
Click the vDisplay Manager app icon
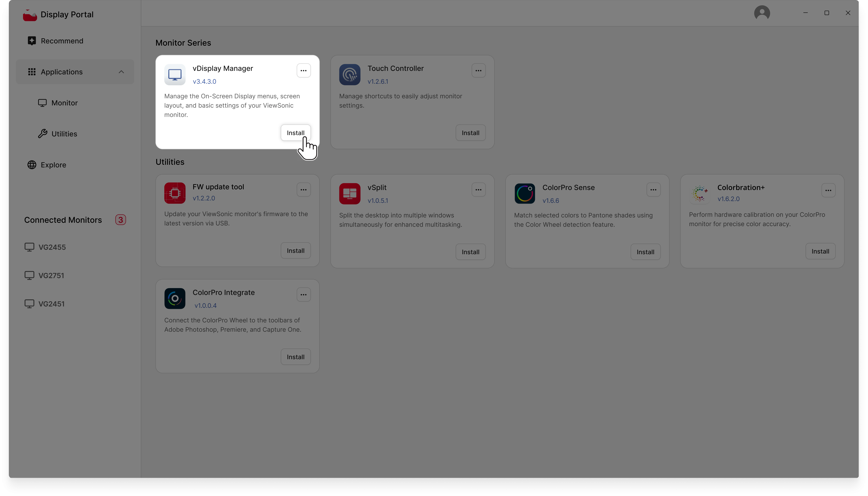point(175,75)
